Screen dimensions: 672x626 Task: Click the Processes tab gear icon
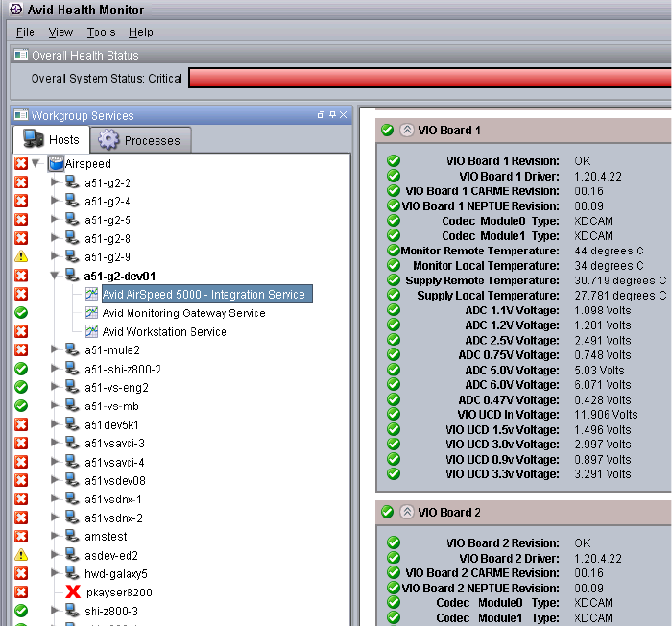108,140
